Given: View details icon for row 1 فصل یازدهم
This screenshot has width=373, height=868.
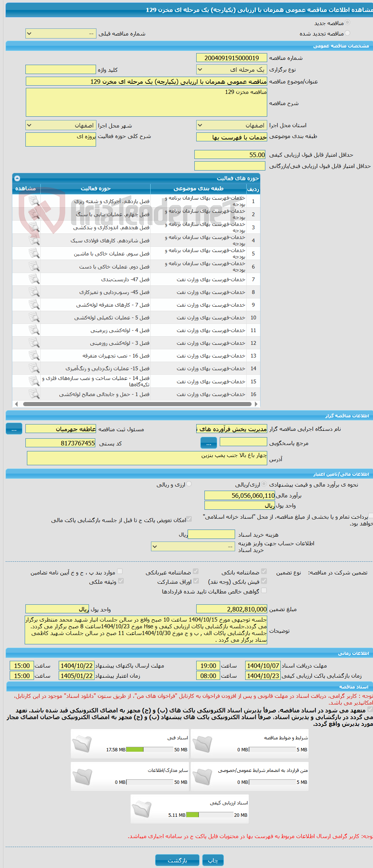Looking at the screenshot, I should (x=34, y=201).
